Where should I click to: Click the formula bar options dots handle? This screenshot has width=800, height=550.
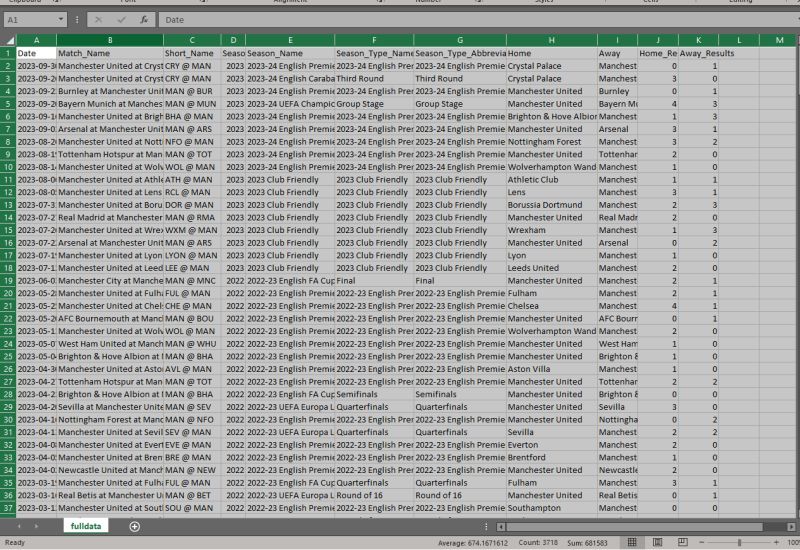(77, 20)
